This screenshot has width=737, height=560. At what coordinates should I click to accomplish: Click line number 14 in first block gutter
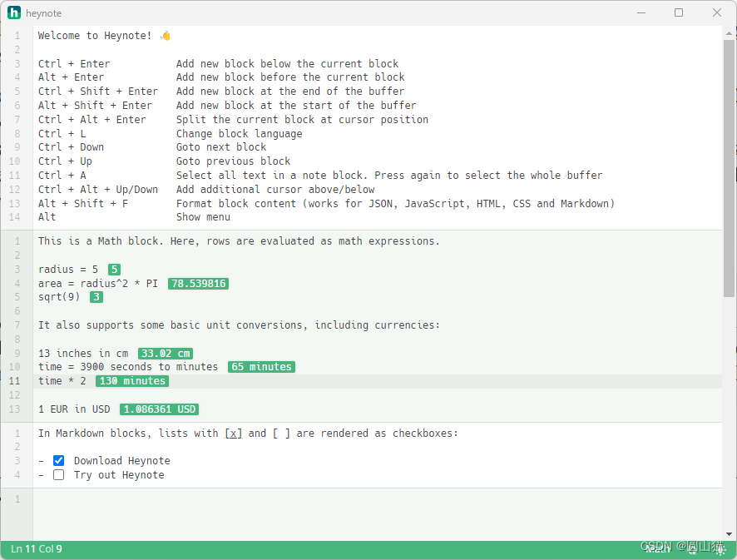click(15, 217)
